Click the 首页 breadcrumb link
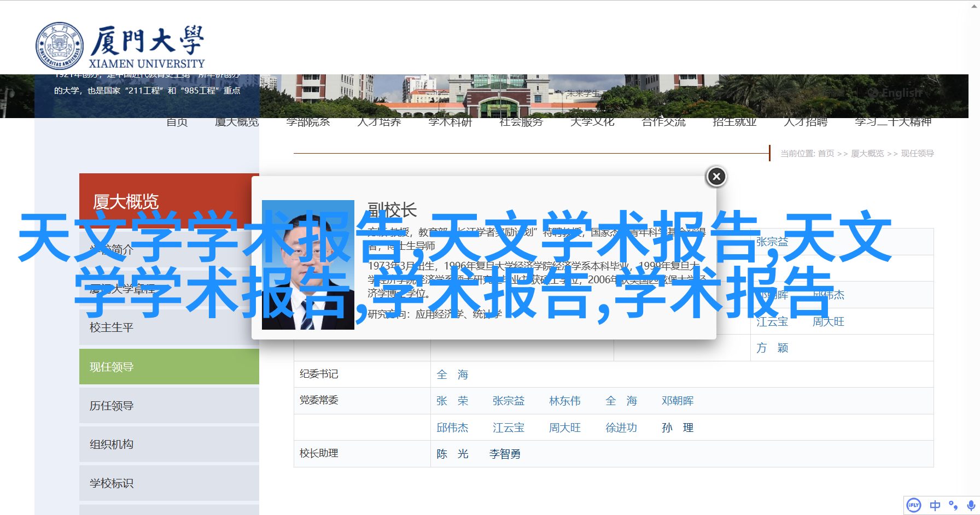The image size is (980, 515). click(826, 154)
